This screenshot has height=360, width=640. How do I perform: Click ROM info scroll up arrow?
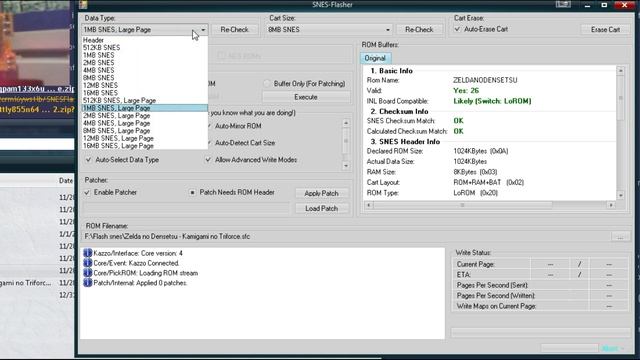tap(621, 71)
